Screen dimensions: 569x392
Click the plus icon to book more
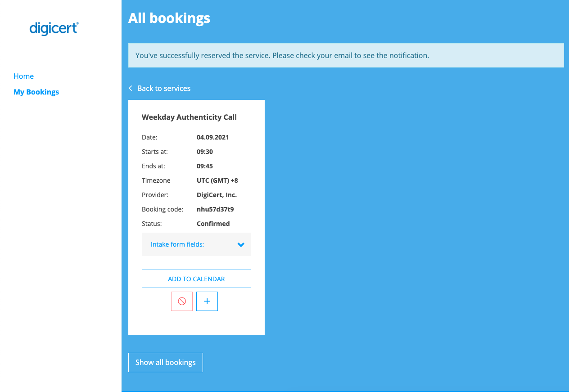(x=207, y=301)
